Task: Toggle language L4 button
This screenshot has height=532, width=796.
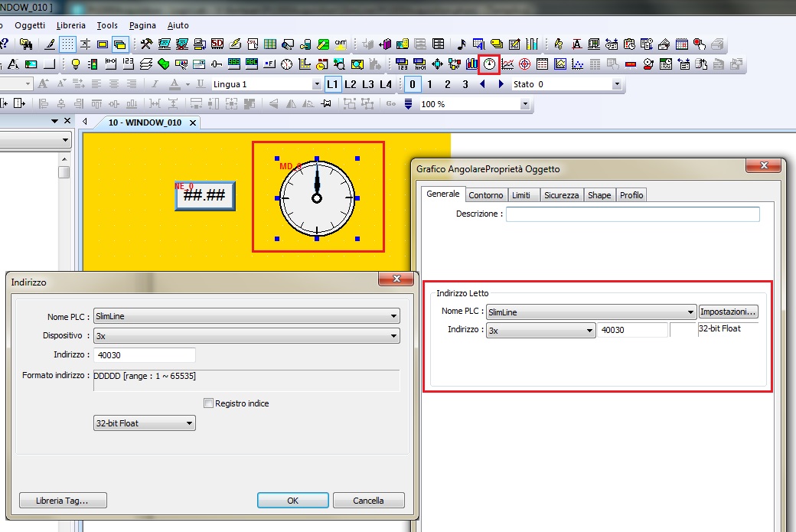Action: pos(386,84)
